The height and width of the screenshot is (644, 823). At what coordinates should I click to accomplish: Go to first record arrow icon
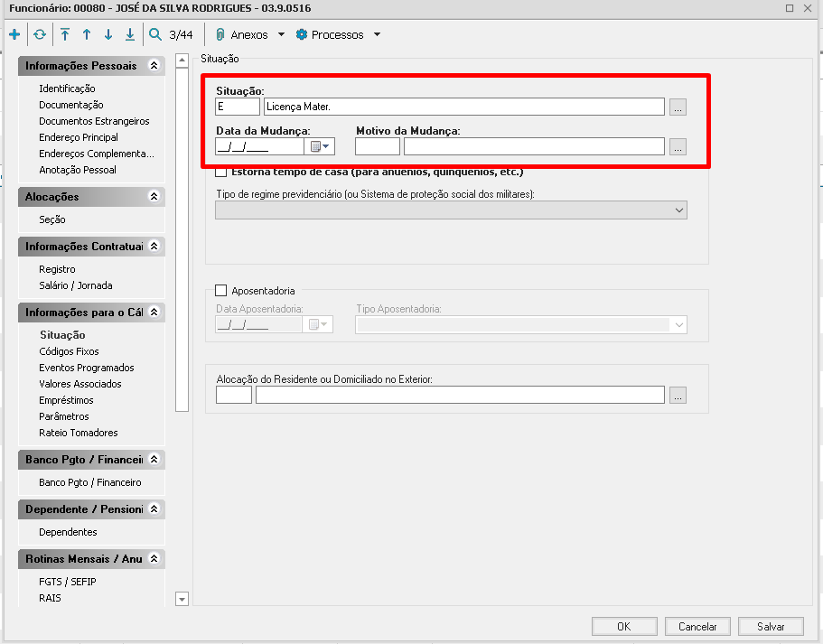click(64, 34)
